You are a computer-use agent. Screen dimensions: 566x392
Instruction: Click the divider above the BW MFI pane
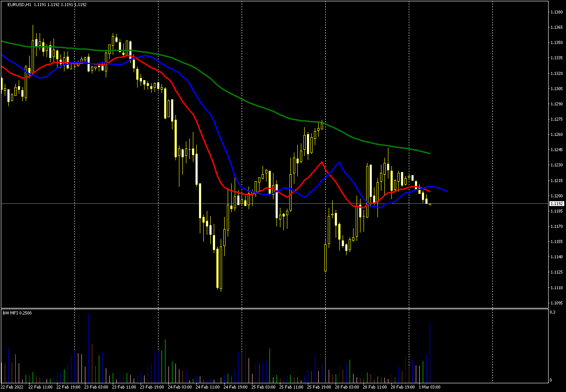[274, 308]
